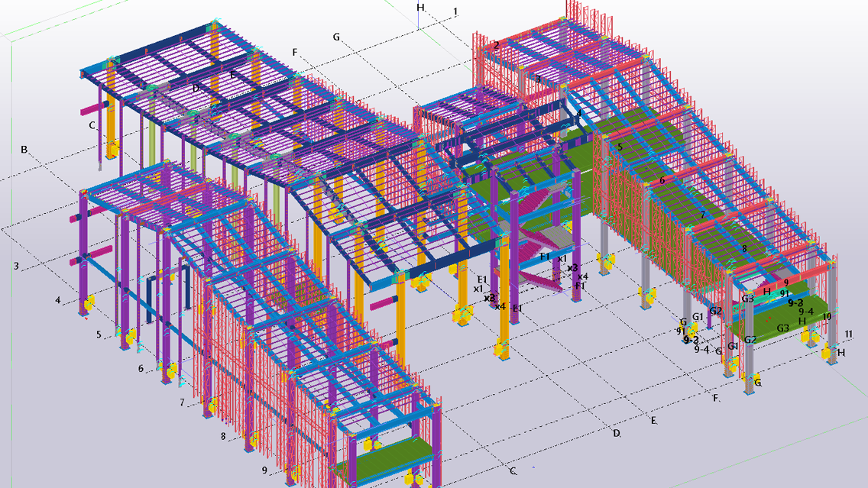This screenshot has width=868, height=488.
Task: Select axis label 8 at lower-left grid end
Action: pyautogui.click(x=223, y=436)
